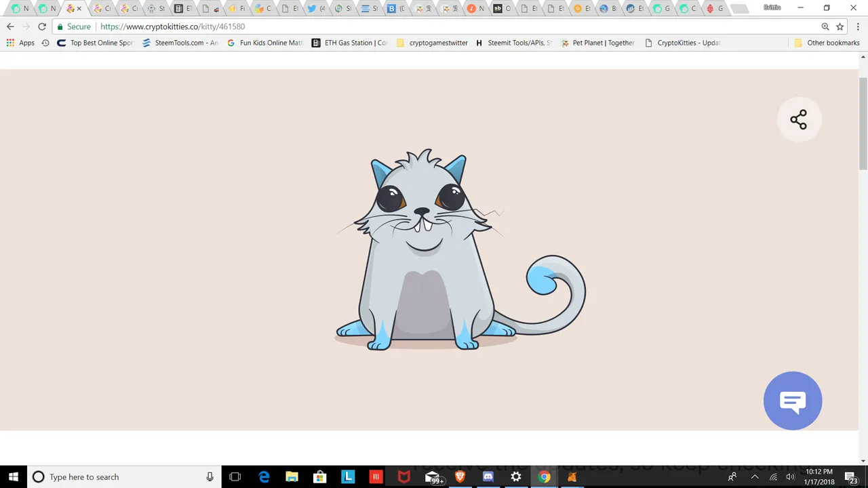Open File Explorer from taskbar
The image size is (868, 488).
click(292, 476)
